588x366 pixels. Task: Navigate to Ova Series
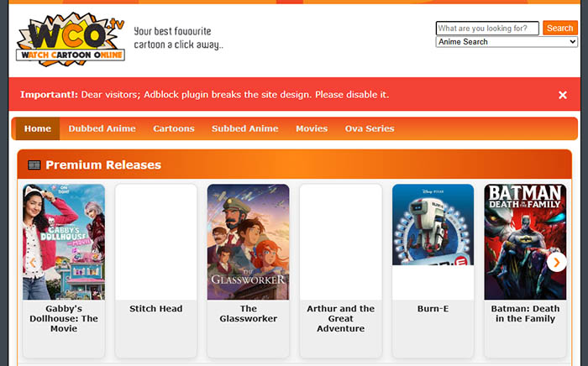point(369,128)
